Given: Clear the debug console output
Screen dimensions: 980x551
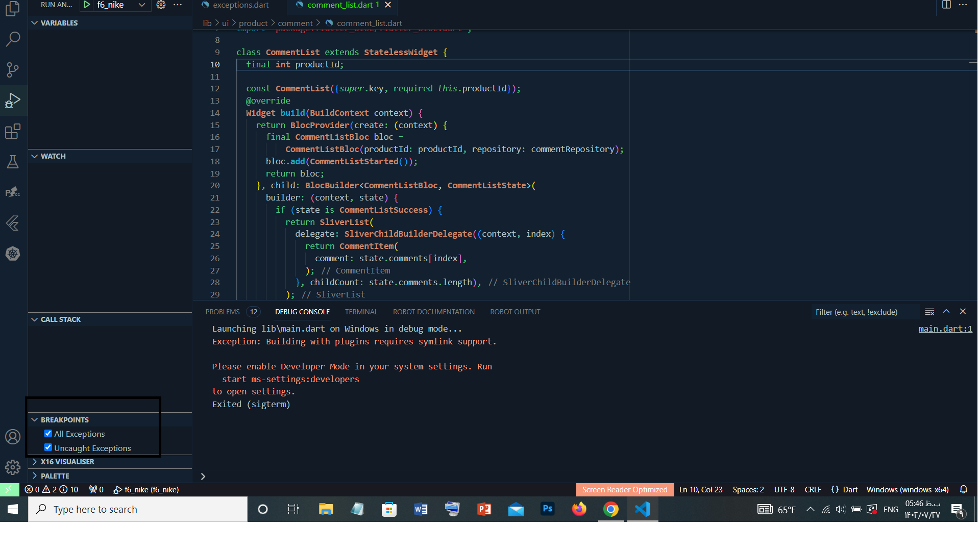Looking at the screenshot, I should click(x=929, y=312).
